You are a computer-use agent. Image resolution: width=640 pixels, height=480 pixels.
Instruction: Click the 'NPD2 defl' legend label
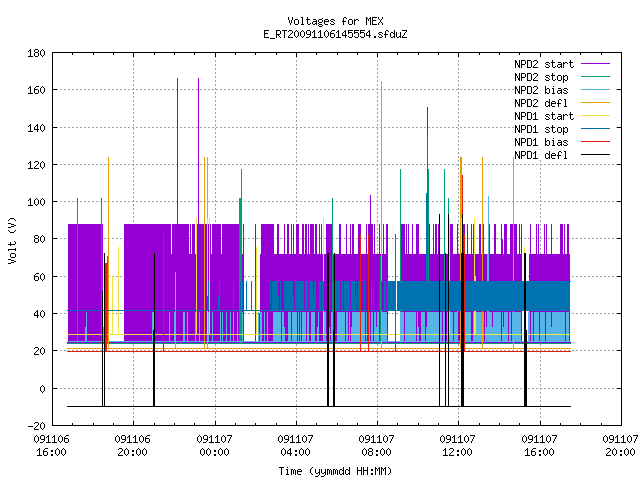[541, 103]
